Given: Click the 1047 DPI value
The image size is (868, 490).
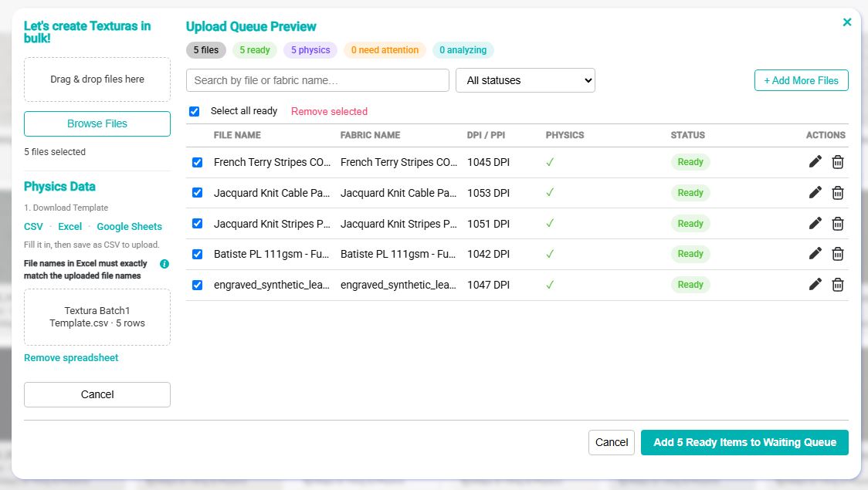Looking at the screenshot, I should click(488, 285).
